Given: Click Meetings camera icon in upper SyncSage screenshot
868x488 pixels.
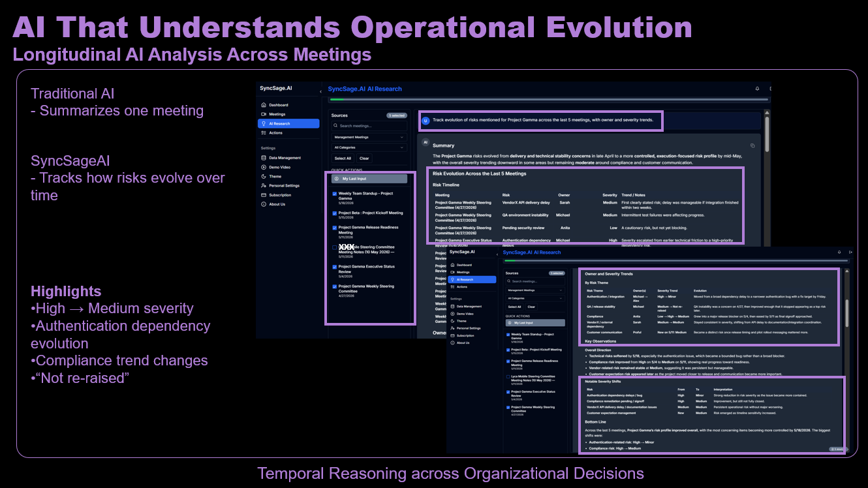Looking at the screenshot, I should pyautogui.click(x=263, y=114).
